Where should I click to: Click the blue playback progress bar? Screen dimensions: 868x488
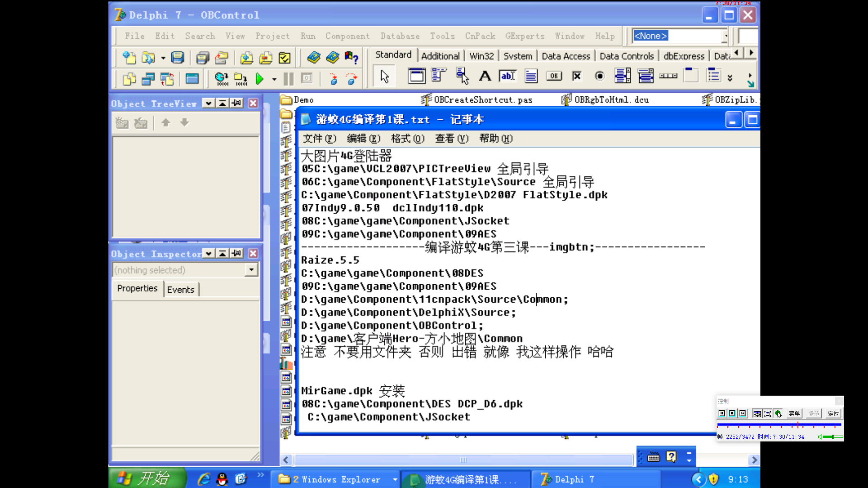(x=779, y=425)
